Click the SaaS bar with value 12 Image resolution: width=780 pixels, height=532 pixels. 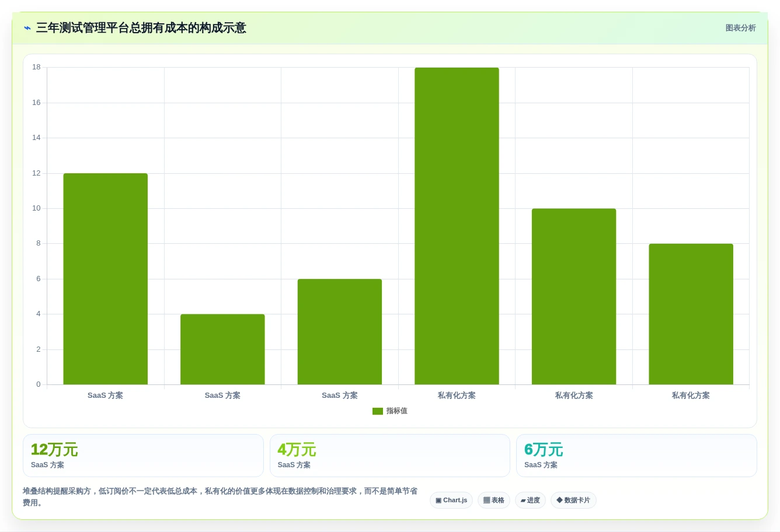tap(106, 279)
